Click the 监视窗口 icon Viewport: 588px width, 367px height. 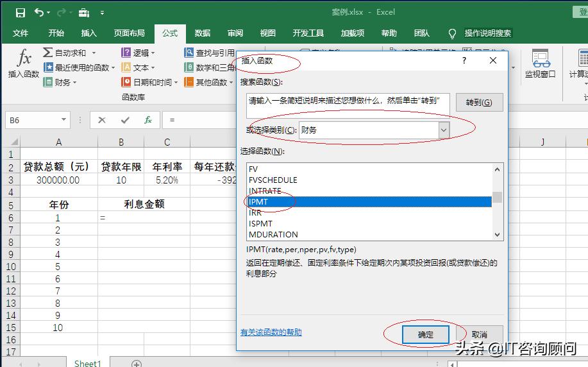[541, 58]
